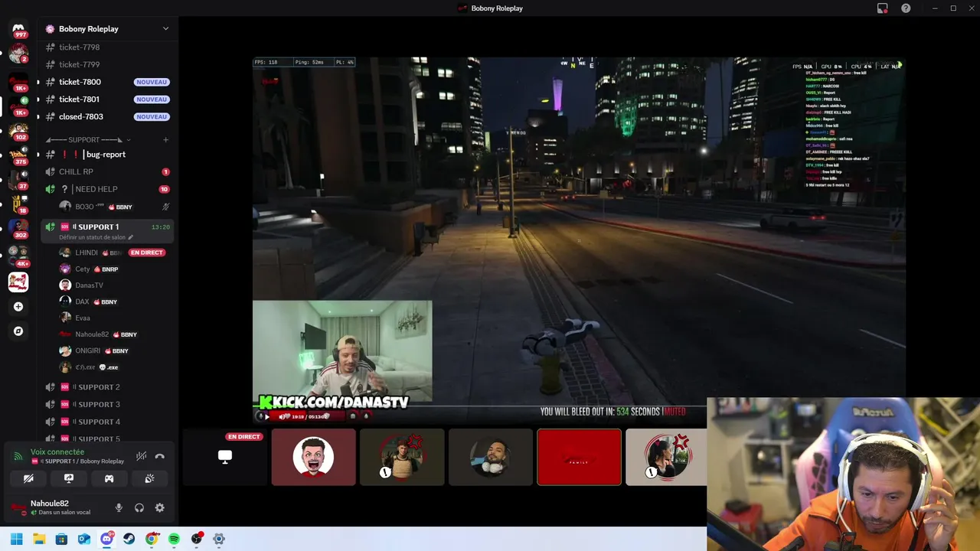Open the Inbox icon in title bar
980x551 pixels.
coord(882,8)
